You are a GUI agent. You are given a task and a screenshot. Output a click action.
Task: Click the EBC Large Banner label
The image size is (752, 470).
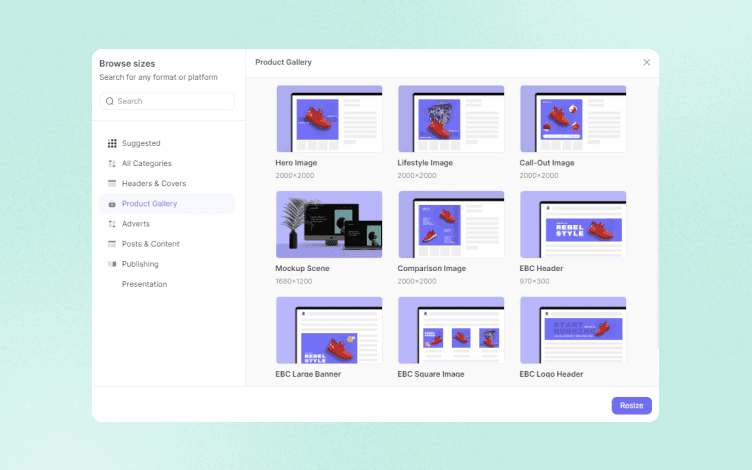point(308,374)
